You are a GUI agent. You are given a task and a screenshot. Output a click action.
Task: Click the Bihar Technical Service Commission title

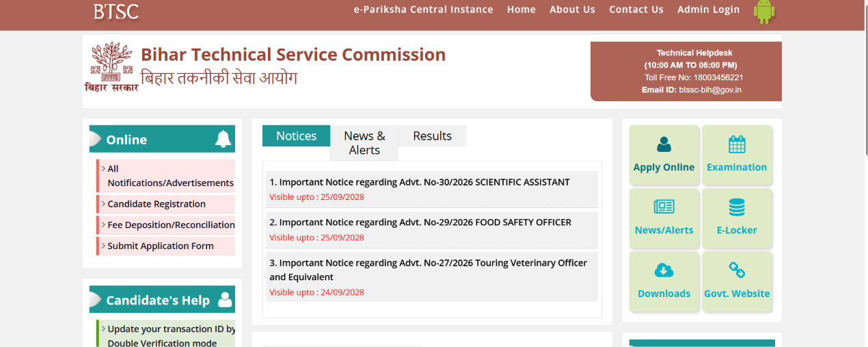click(293, 55)
